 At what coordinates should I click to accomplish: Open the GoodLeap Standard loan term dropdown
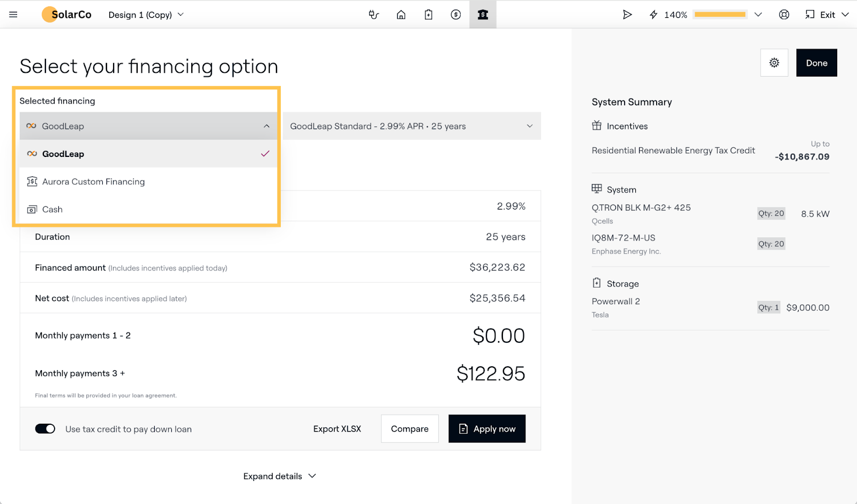411,126
